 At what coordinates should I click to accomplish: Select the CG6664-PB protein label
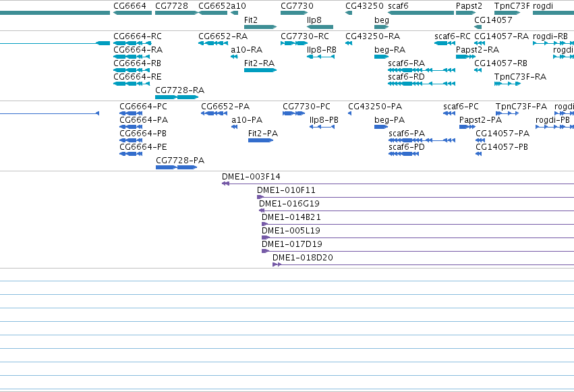tap(143, 133)
